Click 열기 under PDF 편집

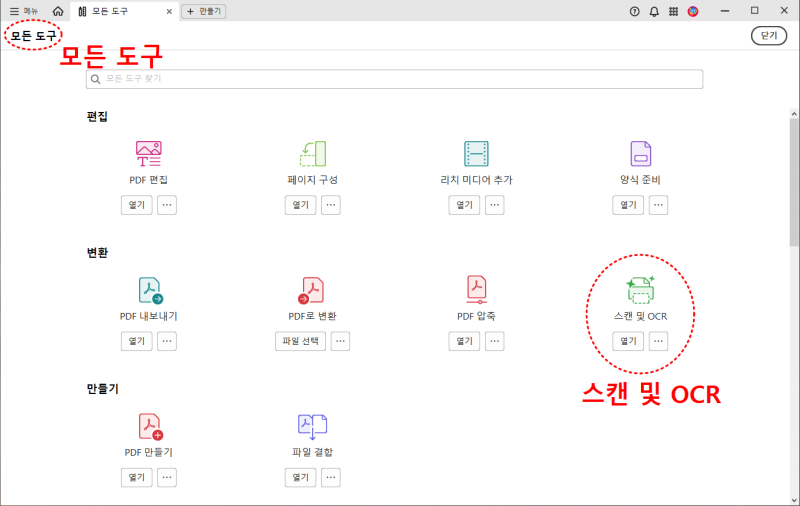click(137, 205)
